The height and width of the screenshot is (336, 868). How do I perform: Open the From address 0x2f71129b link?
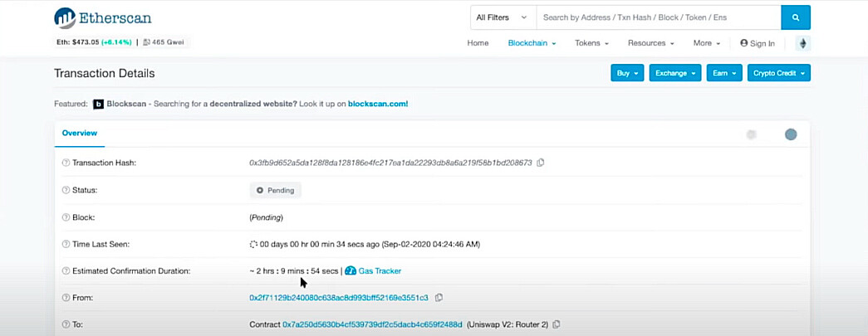339,298
